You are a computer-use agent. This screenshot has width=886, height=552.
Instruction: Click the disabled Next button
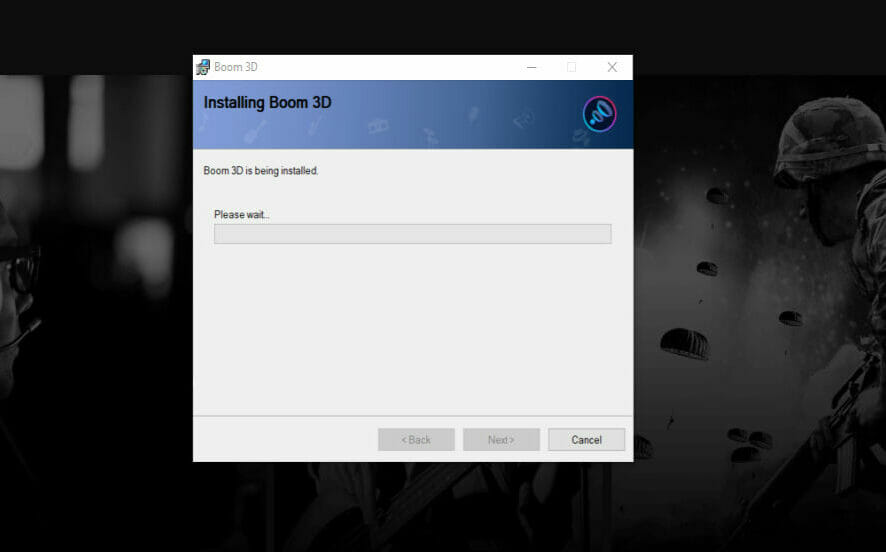click(501, 440)
